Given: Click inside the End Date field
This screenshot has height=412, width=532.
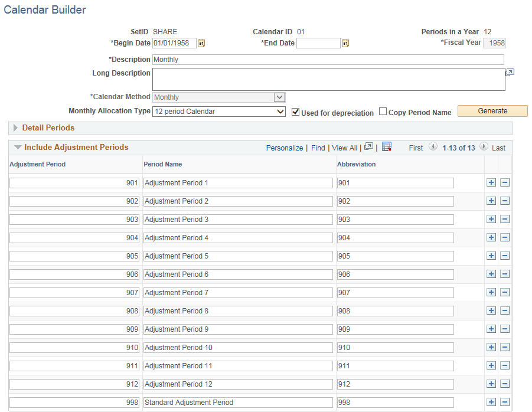Looking at the screenshot, I should [319, 43].
